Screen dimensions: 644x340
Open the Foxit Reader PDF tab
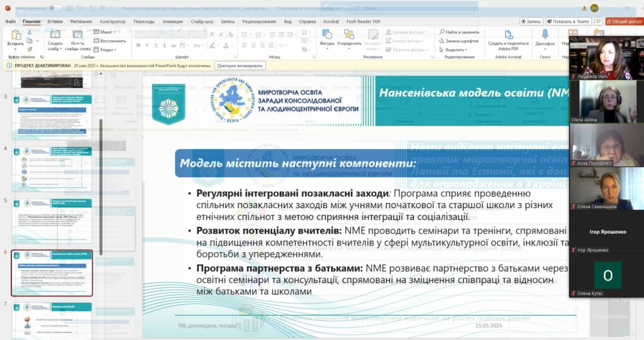[x=364, y=21]
